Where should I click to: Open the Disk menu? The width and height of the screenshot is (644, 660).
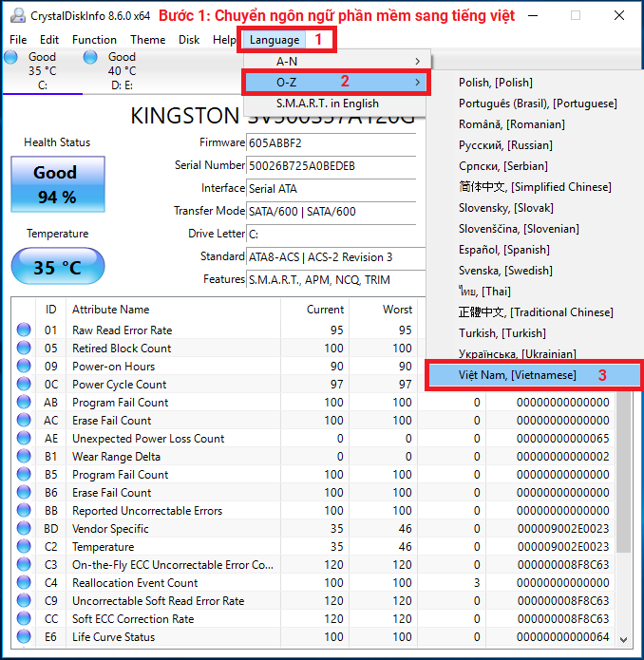tap(189, 40)
